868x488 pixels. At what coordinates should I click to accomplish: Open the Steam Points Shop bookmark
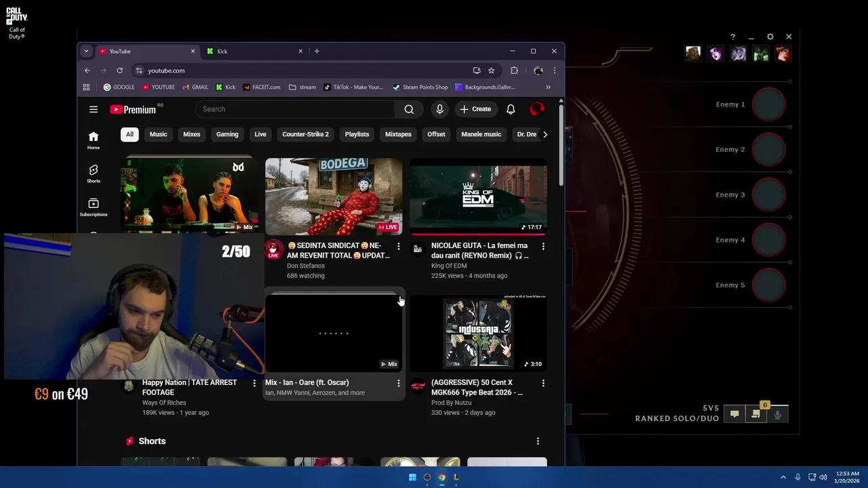tap(420, 87)
